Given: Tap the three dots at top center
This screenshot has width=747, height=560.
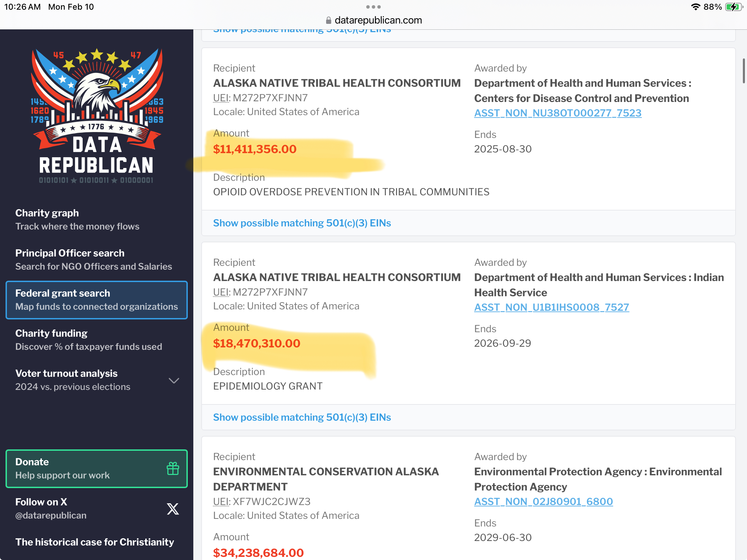Looking at the screenshot, I should click(373, 7).
